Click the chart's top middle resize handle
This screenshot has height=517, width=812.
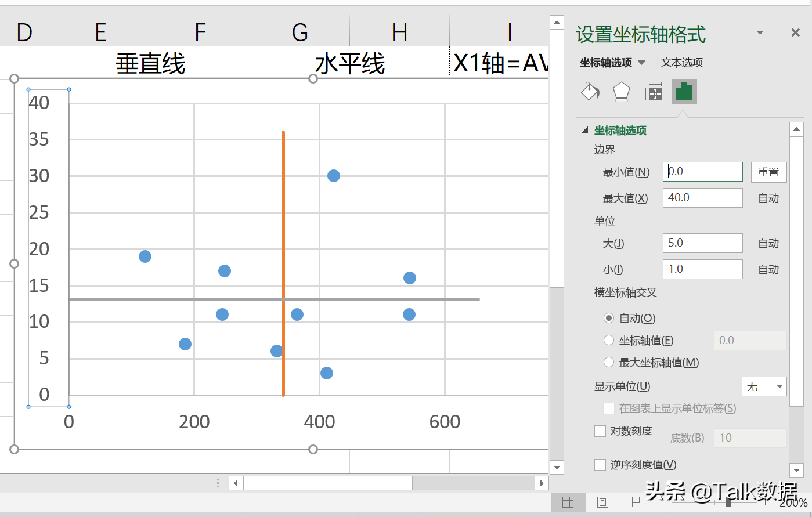313,78
